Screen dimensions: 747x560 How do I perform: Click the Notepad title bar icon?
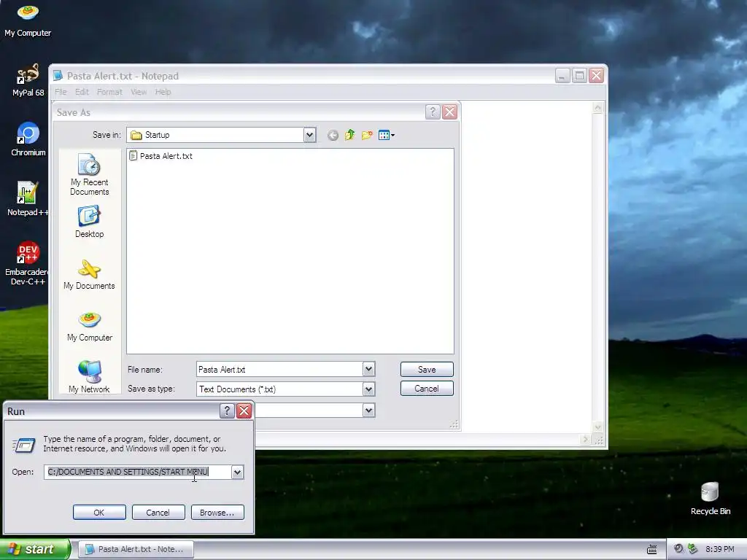(58, 76)
